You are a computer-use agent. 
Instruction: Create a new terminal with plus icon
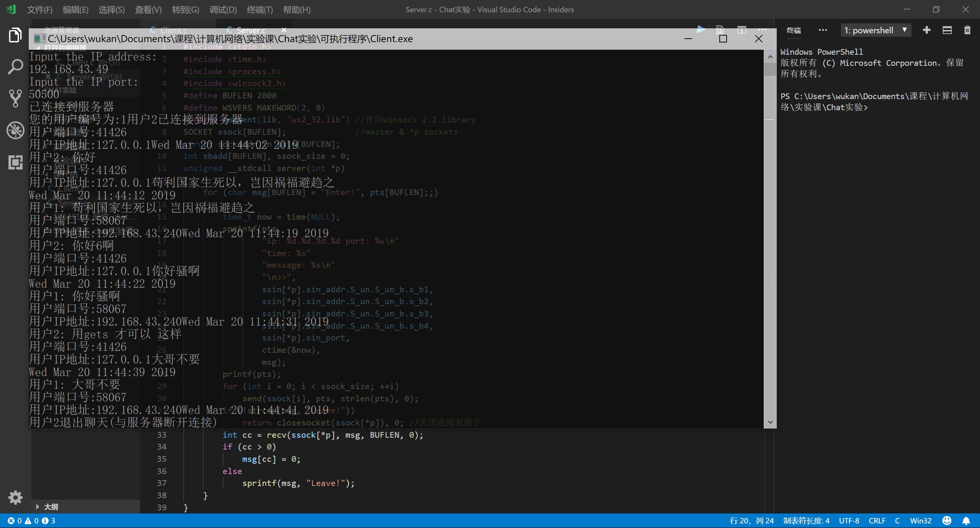[x=926, y=30]
